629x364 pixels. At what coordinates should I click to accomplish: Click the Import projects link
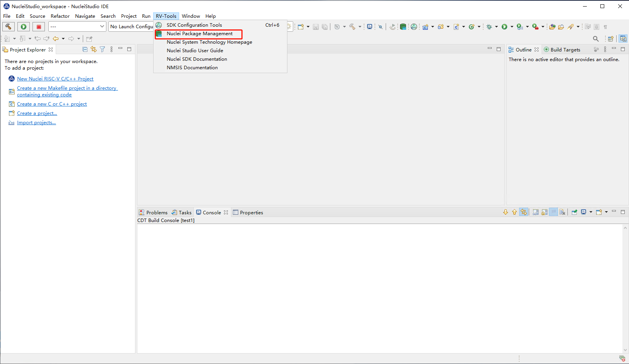pyautogui.click(x=36, y=123)
